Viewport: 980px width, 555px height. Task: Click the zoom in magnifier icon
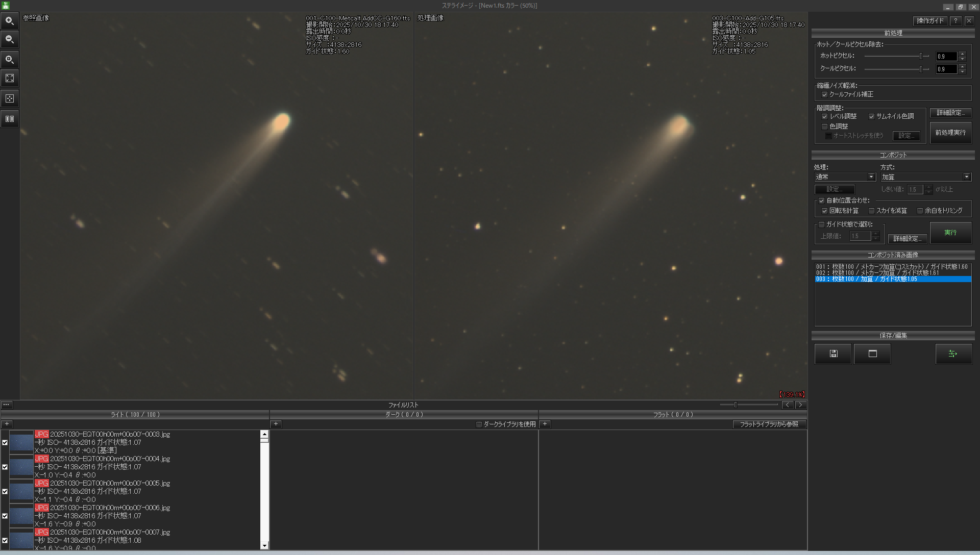click(x=9, y=21)
